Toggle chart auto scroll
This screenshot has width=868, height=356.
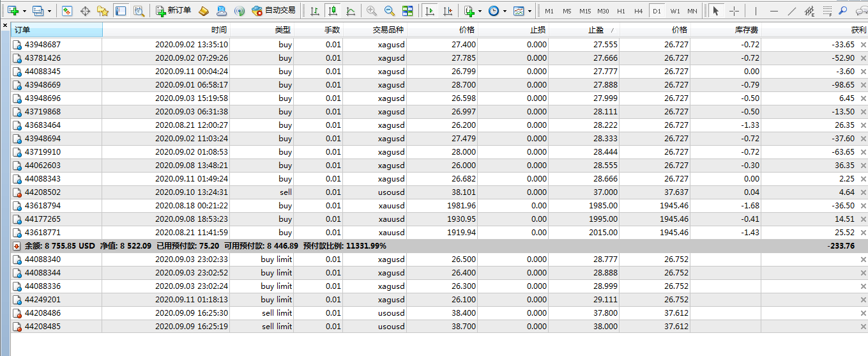(x=430, y=11)
